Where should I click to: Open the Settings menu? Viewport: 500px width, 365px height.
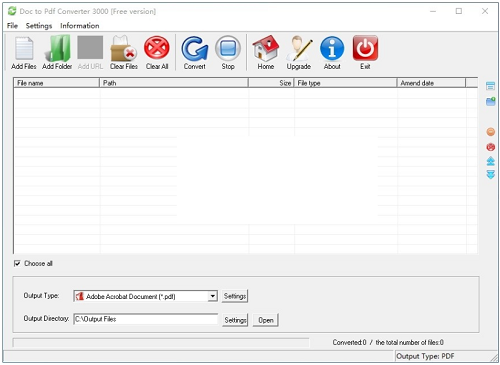tap(39, 26)
